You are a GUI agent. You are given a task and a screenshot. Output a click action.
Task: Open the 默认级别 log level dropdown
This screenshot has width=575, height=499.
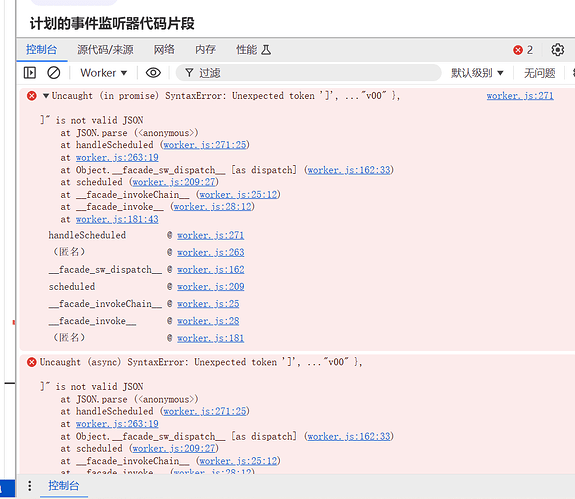[477, 73]
